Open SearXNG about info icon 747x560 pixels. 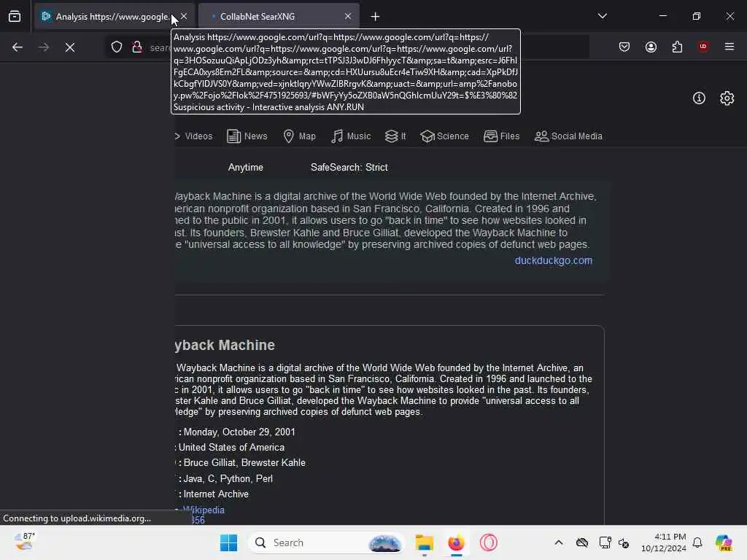pyautogui.click(x=699, y=98)
